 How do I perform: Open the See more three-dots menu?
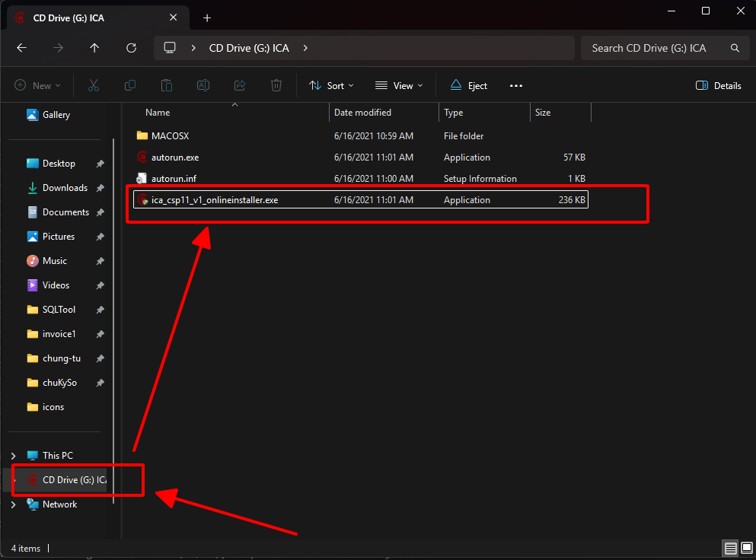(516, 86)
